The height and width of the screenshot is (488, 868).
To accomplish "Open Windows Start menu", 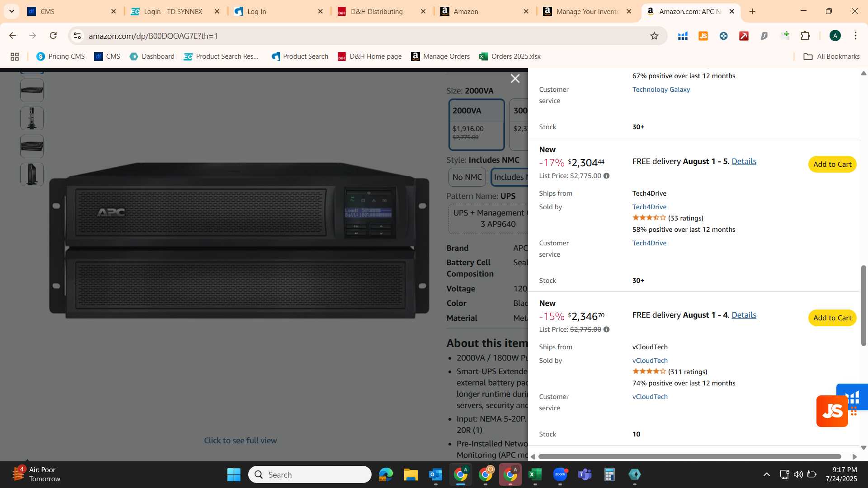I will click(x=234, y=474).
